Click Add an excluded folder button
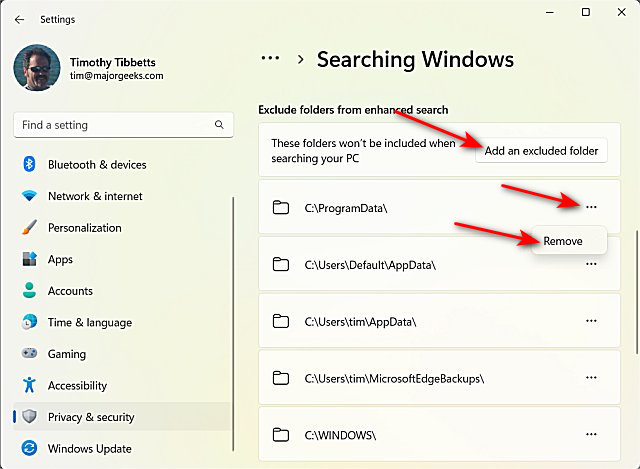Image resolution: width=640 pixels, height=469 pixels. click(541, 151)
